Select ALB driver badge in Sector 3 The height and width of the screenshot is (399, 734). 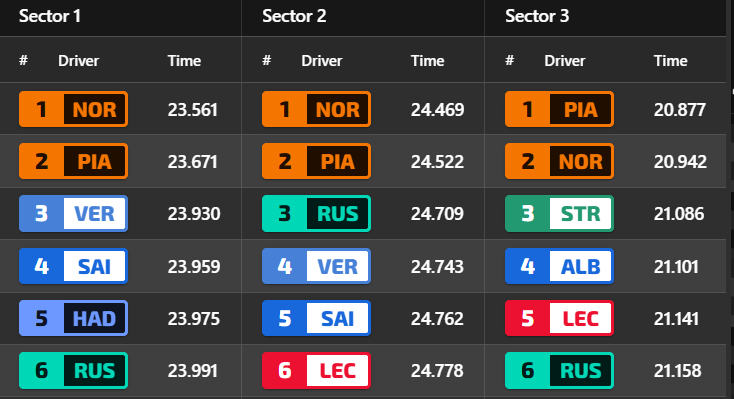point(559,266)
